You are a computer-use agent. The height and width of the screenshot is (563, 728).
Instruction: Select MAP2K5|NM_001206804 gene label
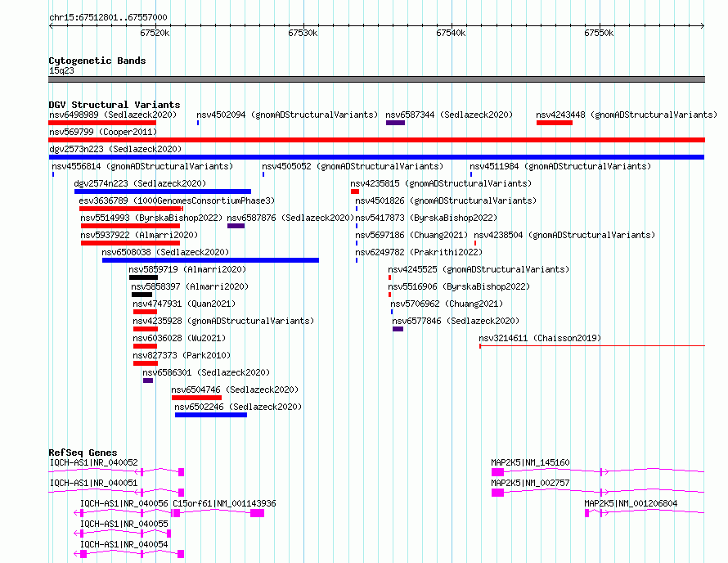point(631,503)
